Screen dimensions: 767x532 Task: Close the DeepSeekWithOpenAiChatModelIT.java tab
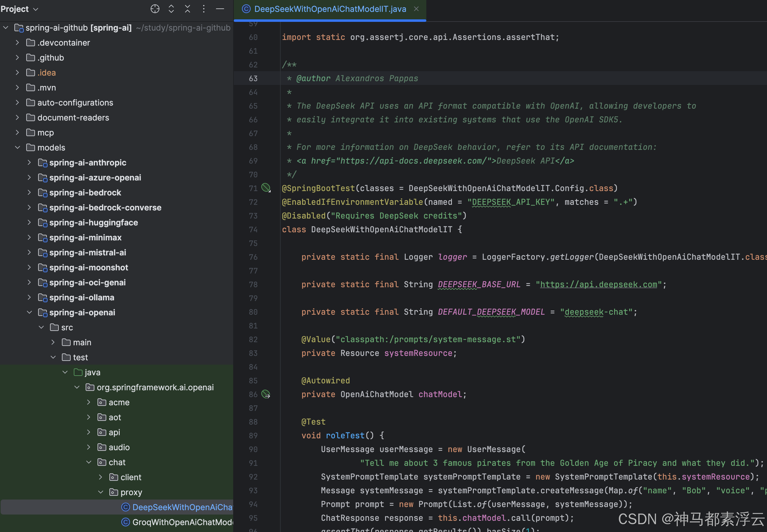coord(416,9)
